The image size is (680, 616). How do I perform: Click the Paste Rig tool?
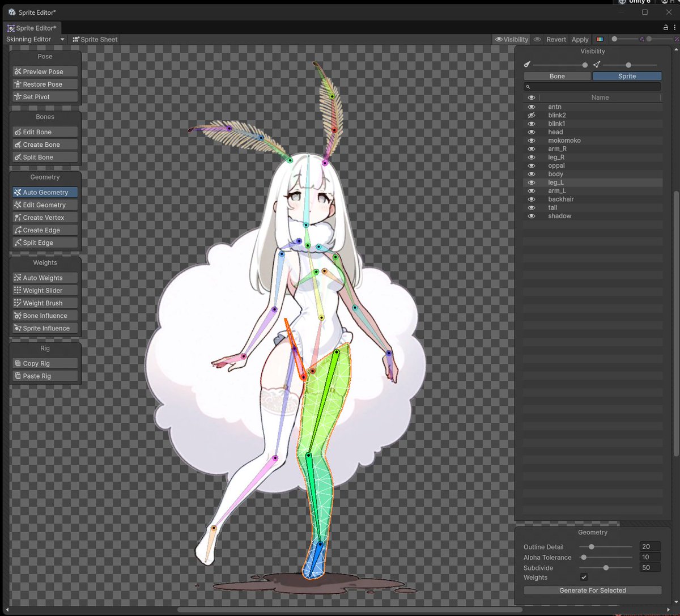coord(45,376)
